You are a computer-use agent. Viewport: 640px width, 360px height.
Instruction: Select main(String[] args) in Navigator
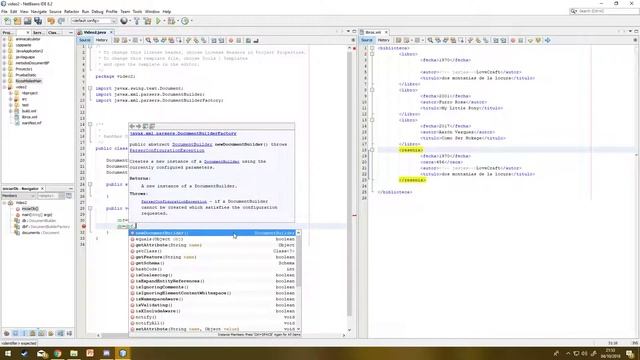pyautogui.click(x=37, y=215)
